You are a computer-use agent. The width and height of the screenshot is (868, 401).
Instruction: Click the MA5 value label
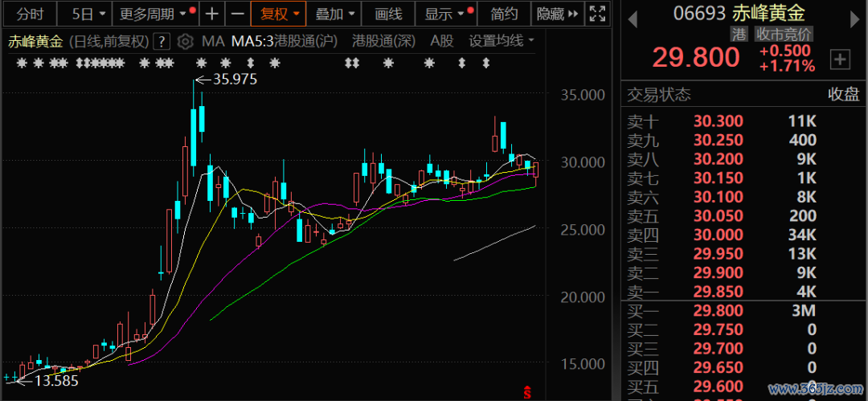pos(252,41)
